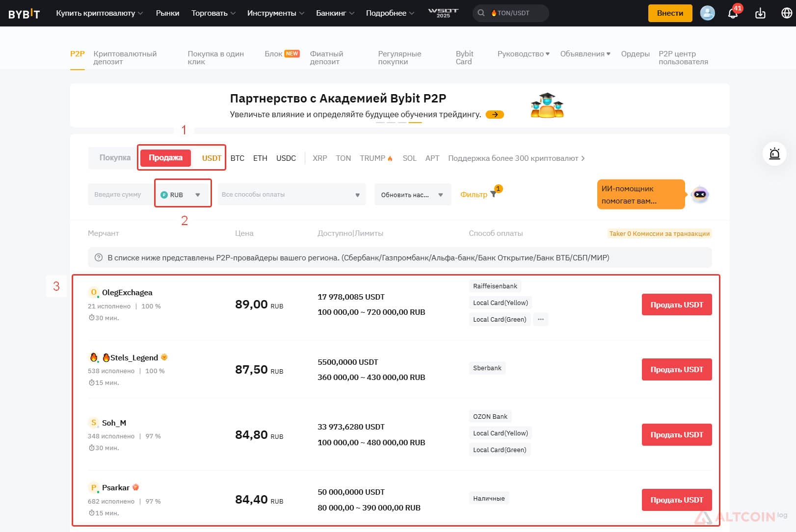Expand the Руководство dropdown

coord(524,54)
